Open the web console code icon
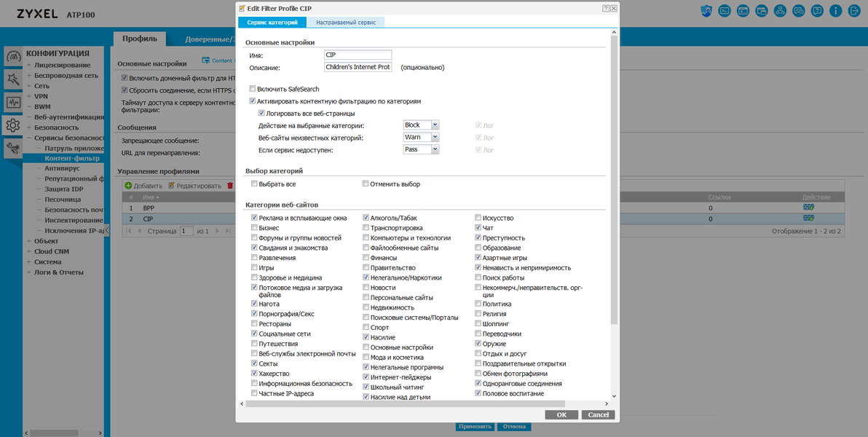Viewport: 868px width, 437px height. click(743, 10)
